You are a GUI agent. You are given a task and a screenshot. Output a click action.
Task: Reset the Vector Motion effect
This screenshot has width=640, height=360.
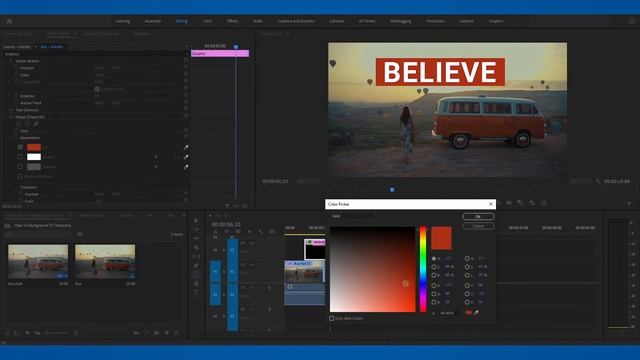[186, 61]
